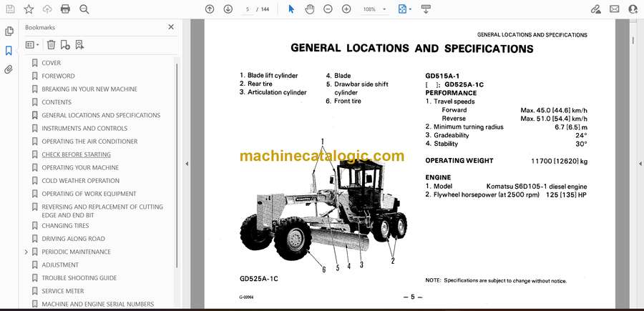Open REVERSING AND REPLACEMENT OF CUTTING EDGE bookmark
This screenshot has width=644, height=311.
click(x=102, y=211)
